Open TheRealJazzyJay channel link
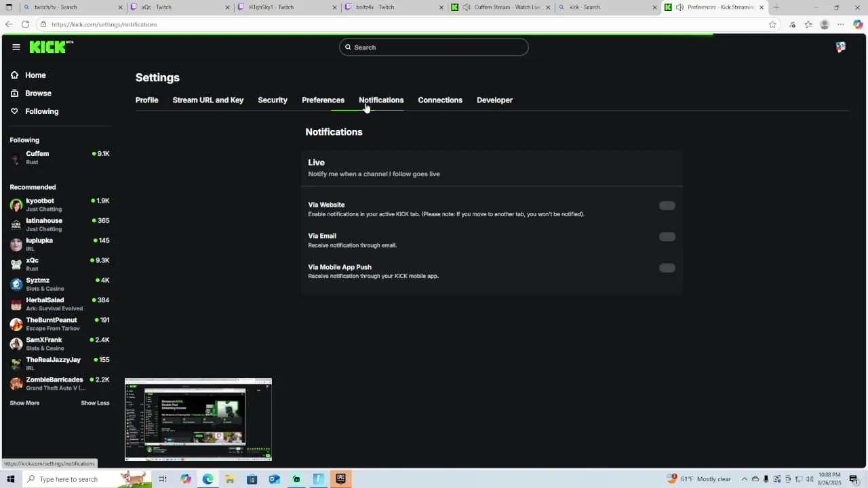The image size is (868, 488). [60, 364]
